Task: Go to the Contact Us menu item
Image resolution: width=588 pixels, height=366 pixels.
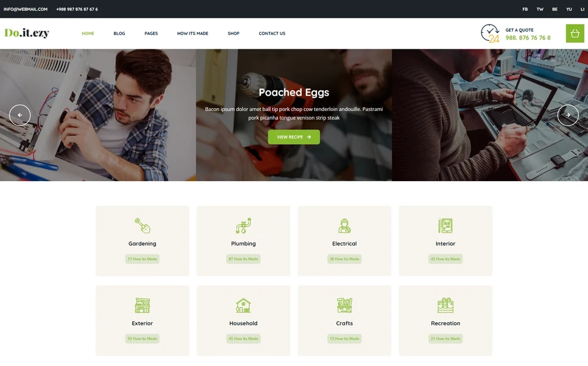Action: tap(272, 34)
